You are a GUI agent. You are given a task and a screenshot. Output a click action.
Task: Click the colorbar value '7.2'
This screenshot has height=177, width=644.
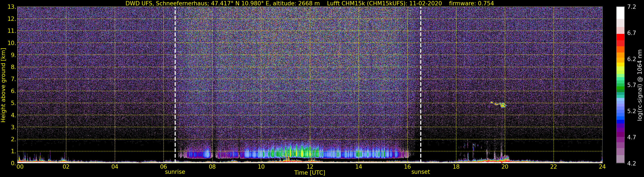point(632,7)
